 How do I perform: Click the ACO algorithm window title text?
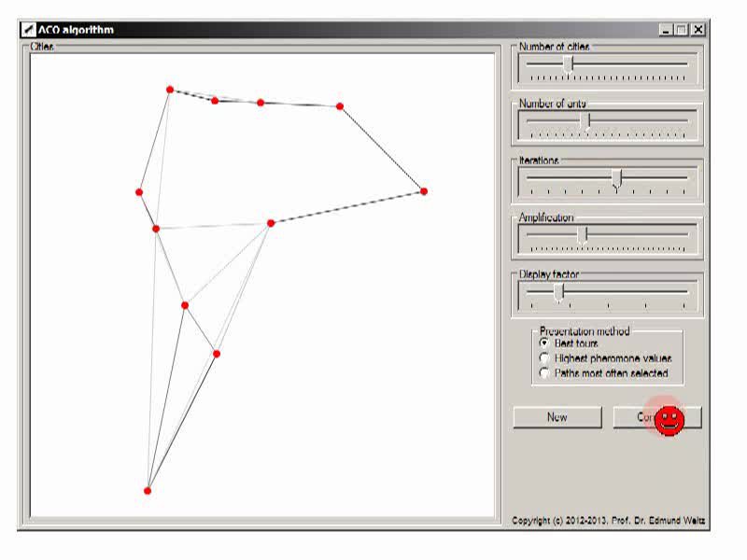[76, 30]
